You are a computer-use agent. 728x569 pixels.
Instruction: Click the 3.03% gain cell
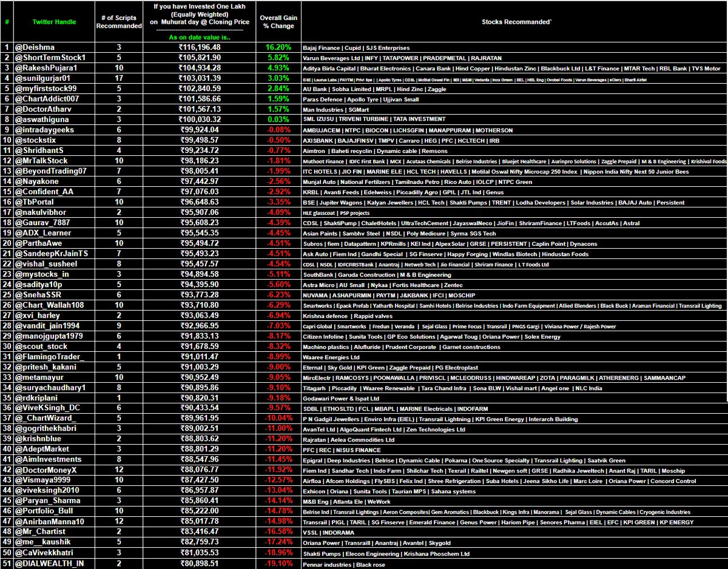[278, 78]
